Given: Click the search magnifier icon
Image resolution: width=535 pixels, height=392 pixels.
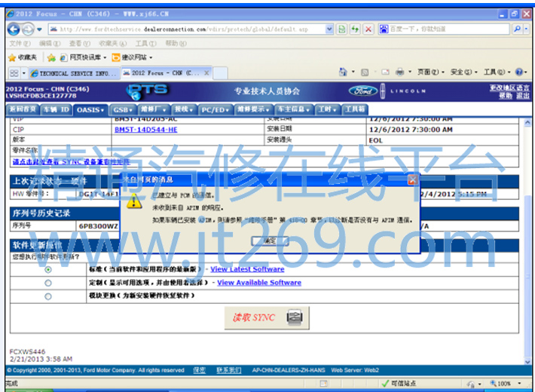Looking at the screenshot, I should click(517, 29).
